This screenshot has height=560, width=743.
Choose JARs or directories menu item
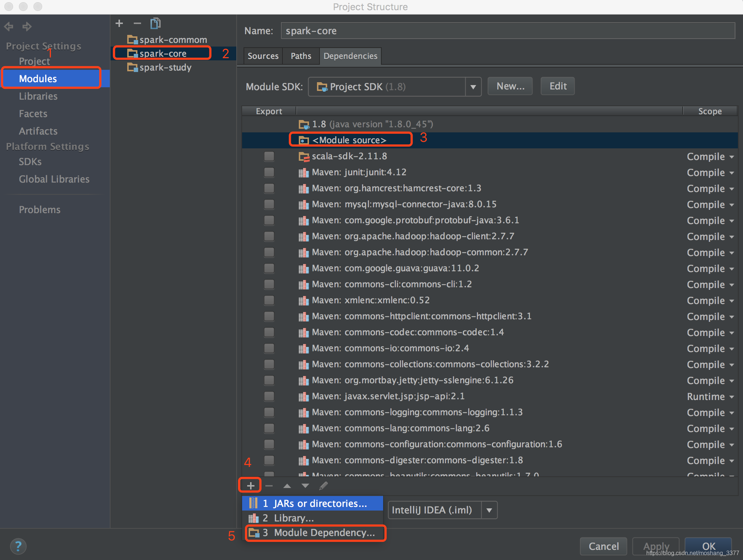pos(313,503)
